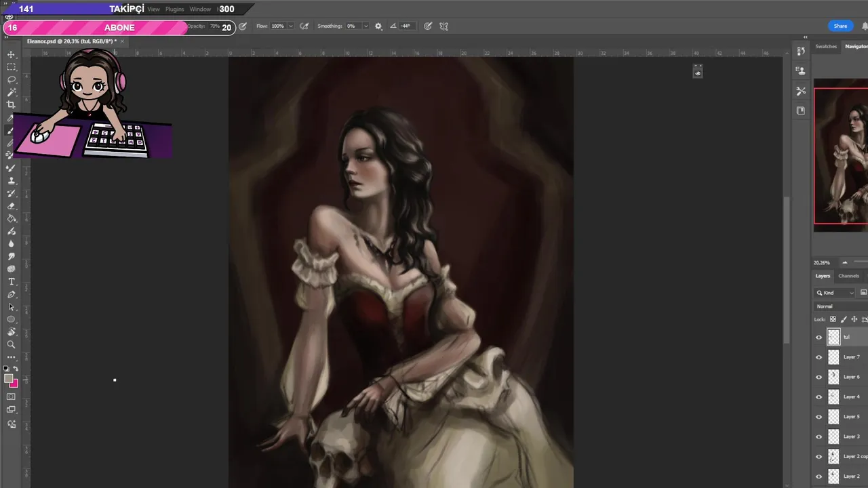Click the pink background color swatch
Viewport: 868px width, 488px height.
pos(14,384)
